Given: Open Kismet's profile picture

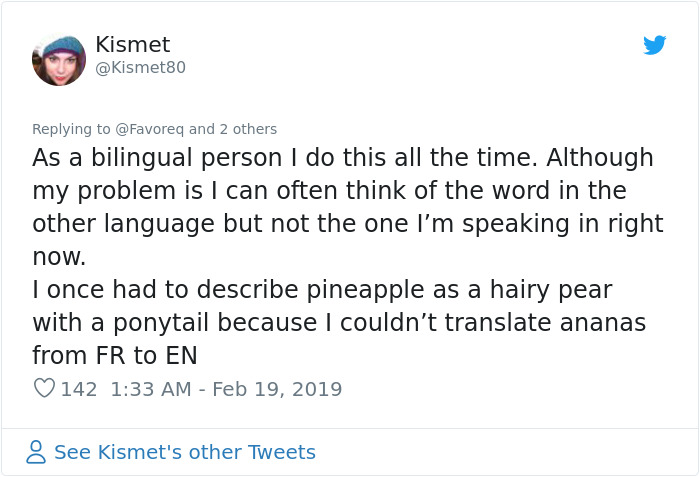Looking at the screenshot, I should pos(59,59).
